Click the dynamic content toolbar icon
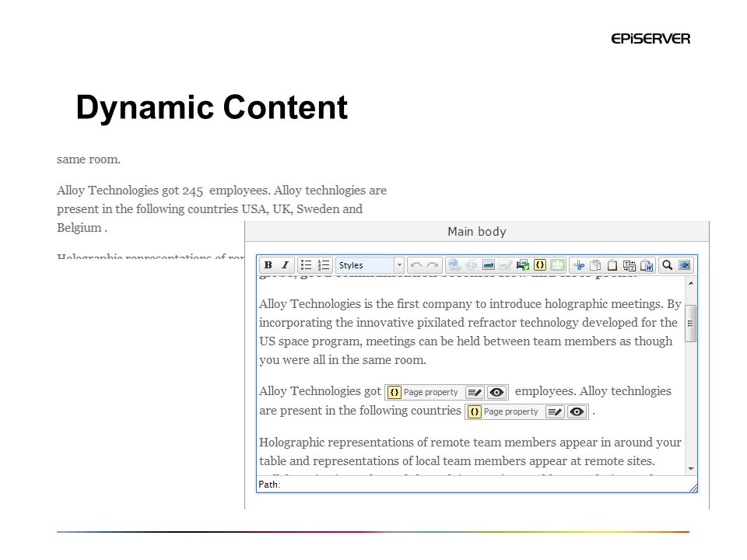 click(540, 265)
